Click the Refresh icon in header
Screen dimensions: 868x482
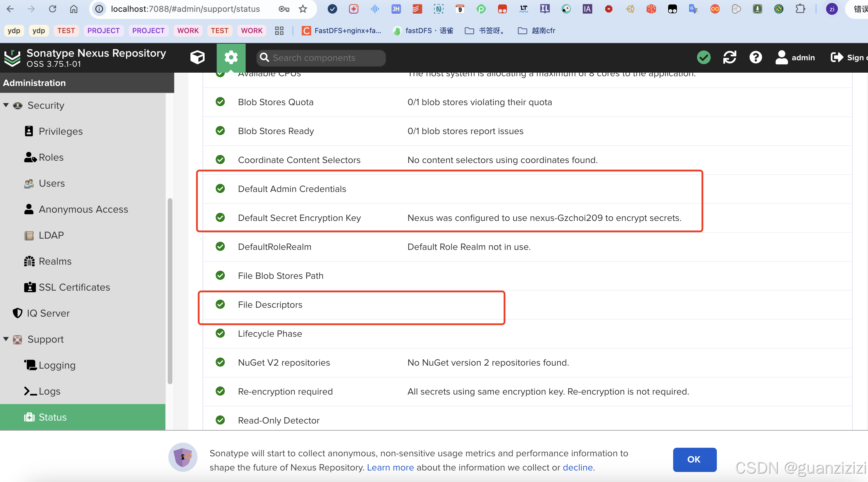pyautogui.click(x=730, y=58)
